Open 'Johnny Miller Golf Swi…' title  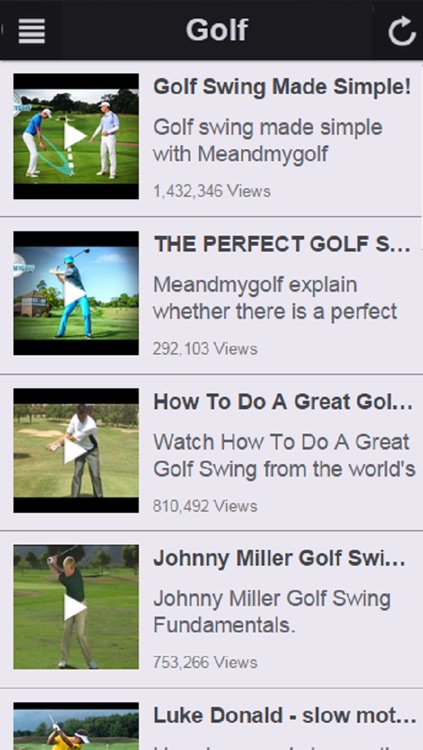point(279,559)
